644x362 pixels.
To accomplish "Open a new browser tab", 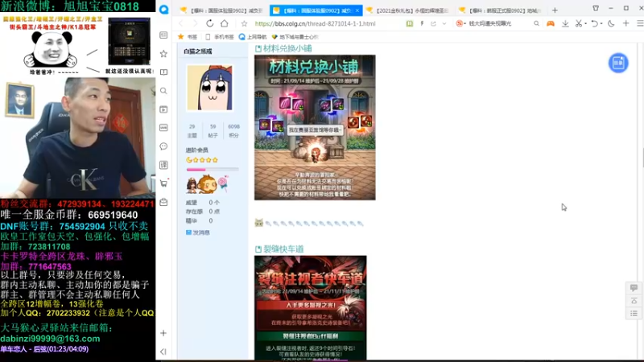I will click(555, 10).
